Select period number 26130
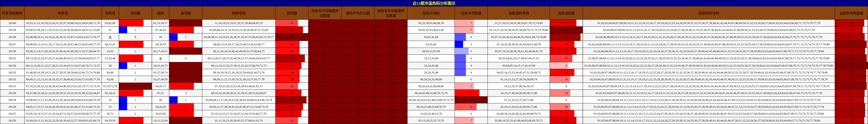This screenshot has height=124, width=868. point(12,93)
